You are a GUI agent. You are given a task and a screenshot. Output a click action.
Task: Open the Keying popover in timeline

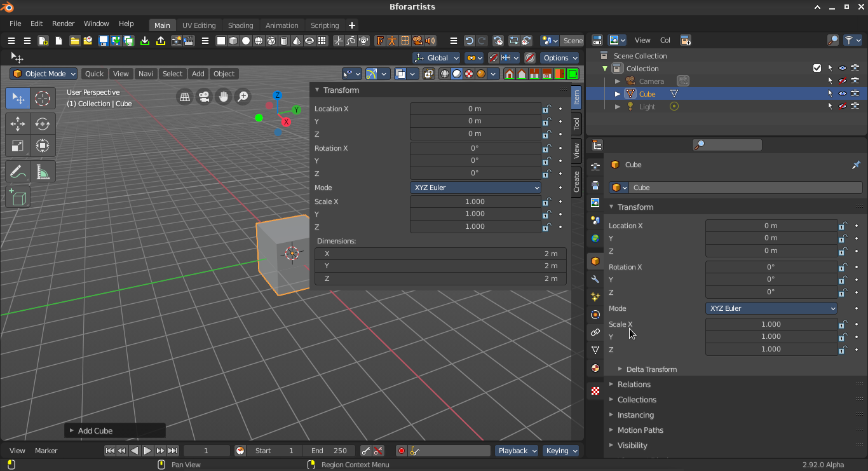(x=561, y=451)
